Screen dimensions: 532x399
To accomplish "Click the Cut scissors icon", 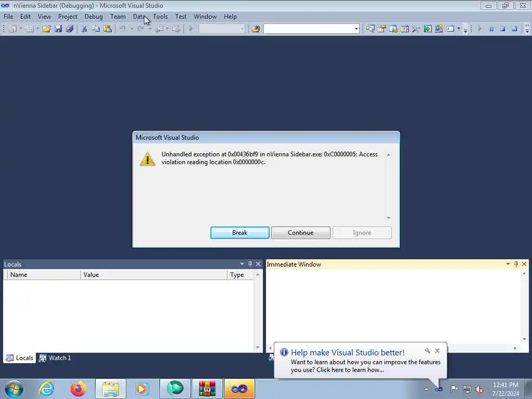I will pos(85,29).
